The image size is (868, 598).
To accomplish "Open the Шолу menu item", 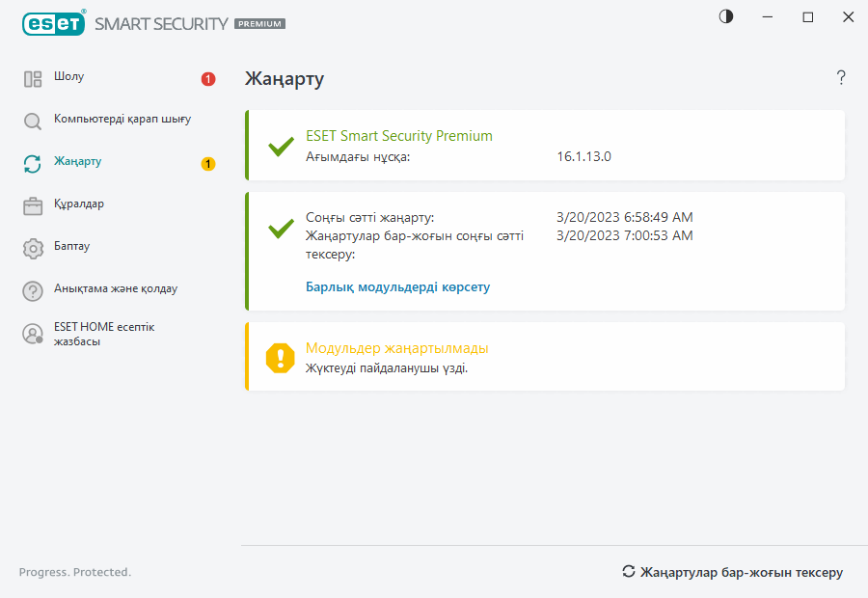I will pyautogui.click(x=69, y=77).
